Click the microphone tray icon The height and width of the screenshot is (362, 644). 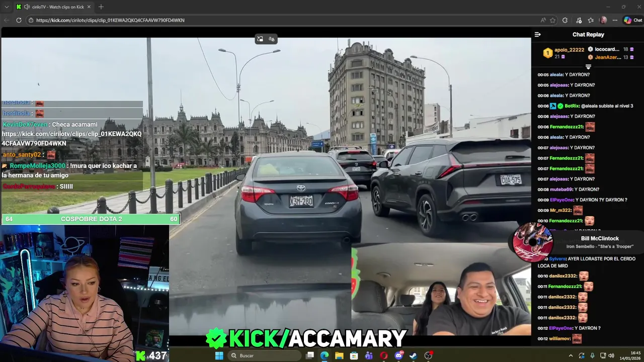pyautogui.click(x=592, y=355)
